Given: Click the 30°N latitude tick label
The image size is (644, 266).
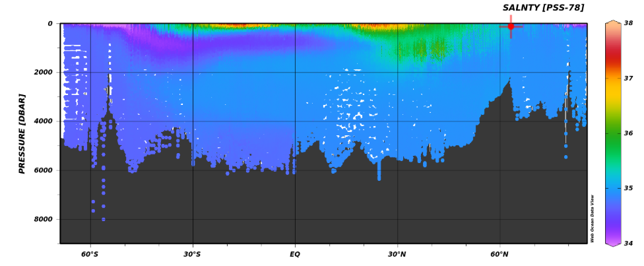Looking at the screenshot, I should 397,254.
